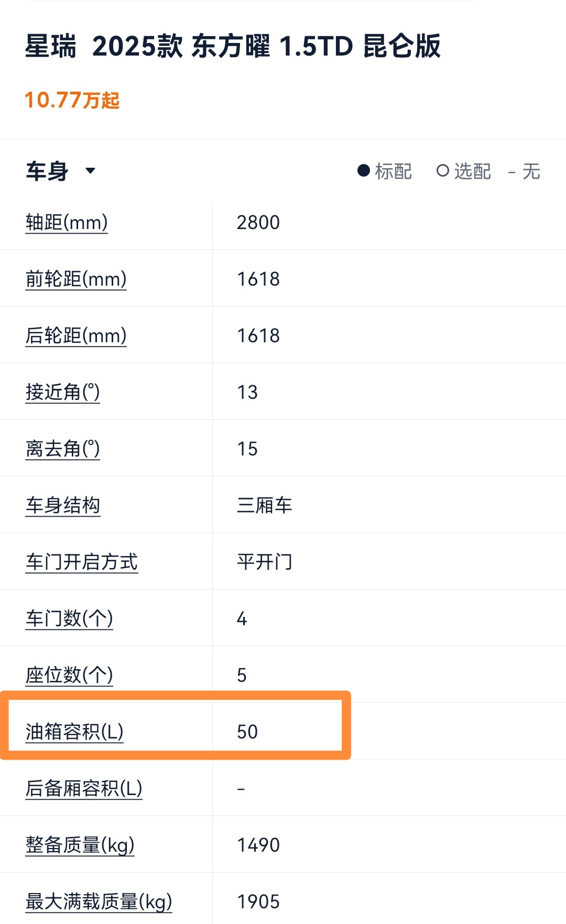
Task: Select the 星瑞 2025款 东方曜 model title
Action: 233,46
